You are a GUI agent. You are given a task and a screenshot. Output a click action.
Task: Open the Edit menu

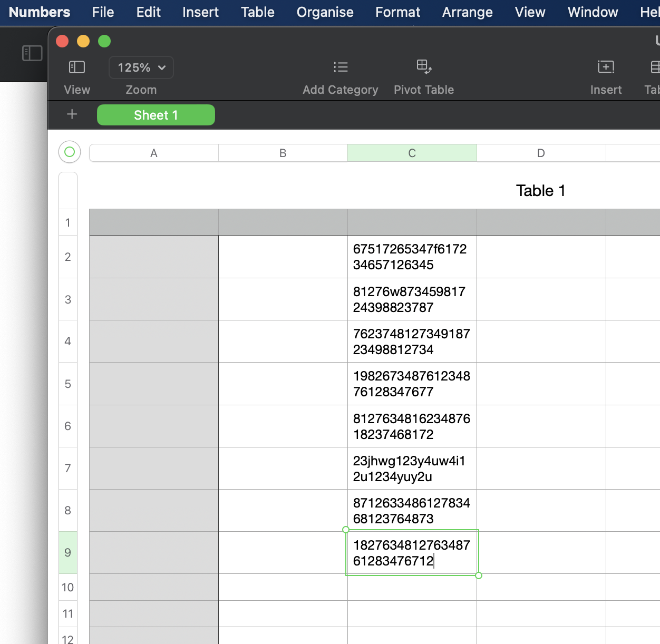pyautogui.click(x=149, y=12)
